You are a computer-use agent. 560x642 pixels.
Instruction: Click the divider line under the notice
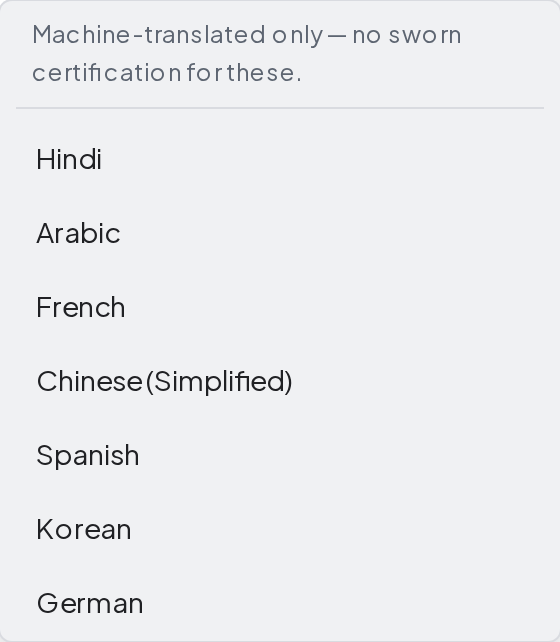point(280,108)
